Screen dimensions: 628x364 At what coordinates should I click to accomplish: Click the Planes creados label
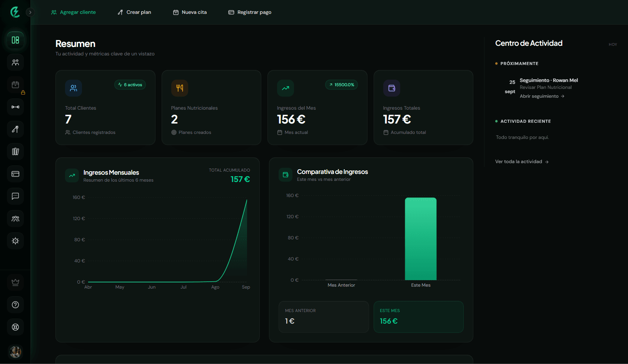coord(195,132)
